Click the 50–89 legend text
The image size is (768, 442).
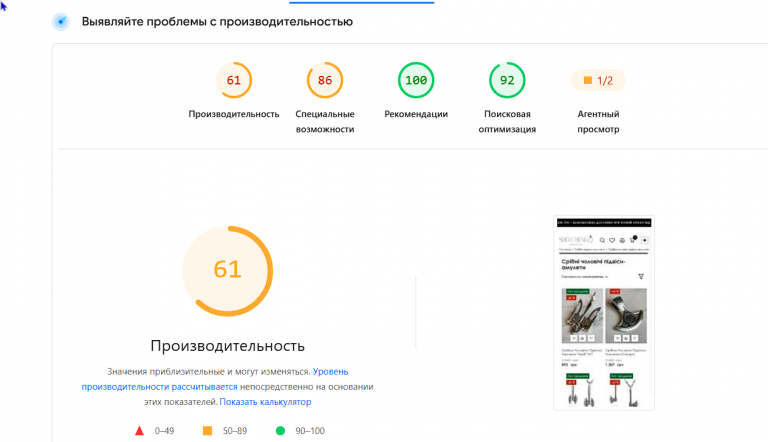[x=235, y=431]
